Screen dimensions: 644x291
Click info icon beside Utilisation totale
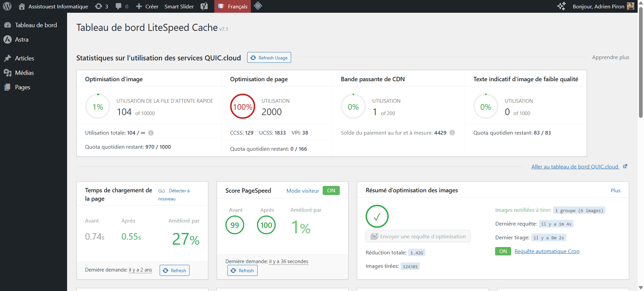[151, 133]
